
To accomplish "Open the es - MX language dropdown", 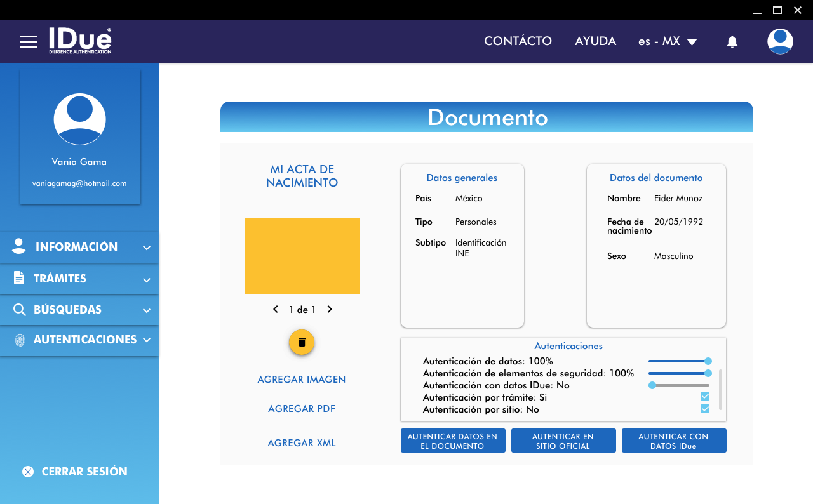I will click(668, 42).
